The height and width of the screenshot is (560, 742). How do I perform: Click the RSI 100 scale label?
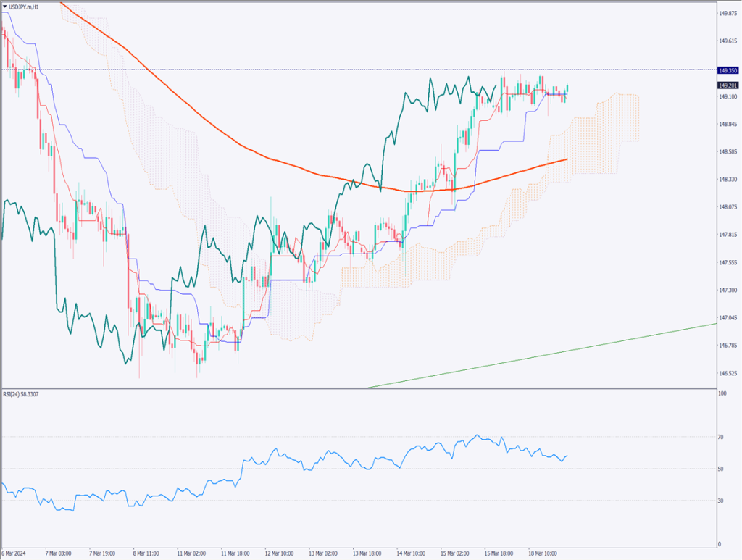point(722,394)
